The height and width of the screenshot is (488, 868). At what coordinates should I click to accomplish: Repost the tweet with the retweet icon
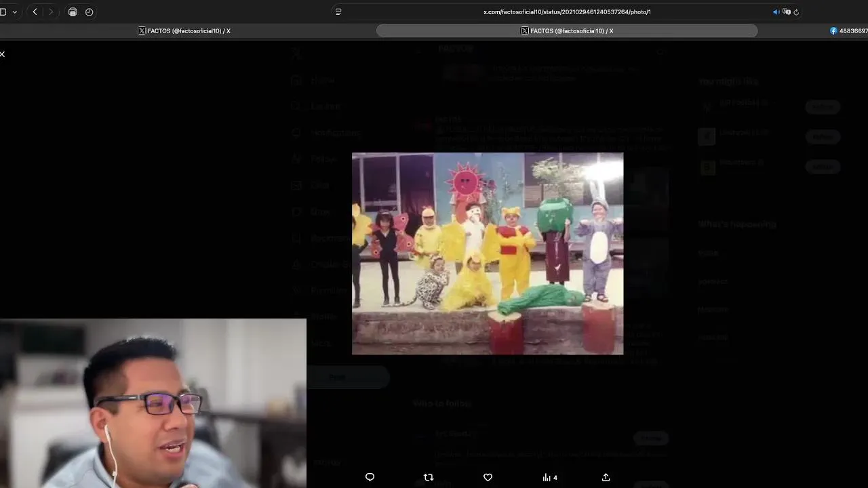pos(429,477)
